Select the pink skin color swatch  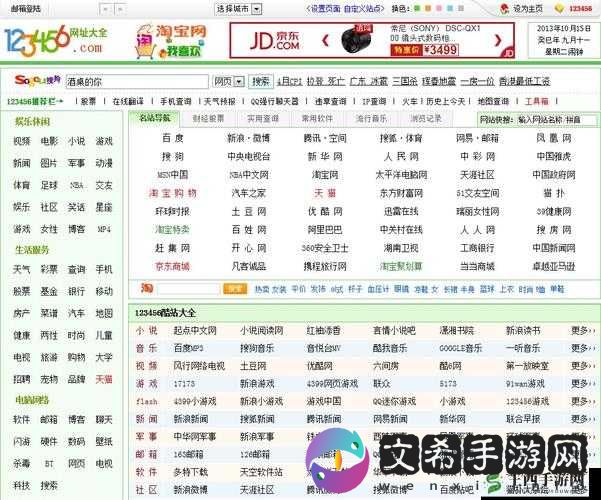tap(439, 8)
